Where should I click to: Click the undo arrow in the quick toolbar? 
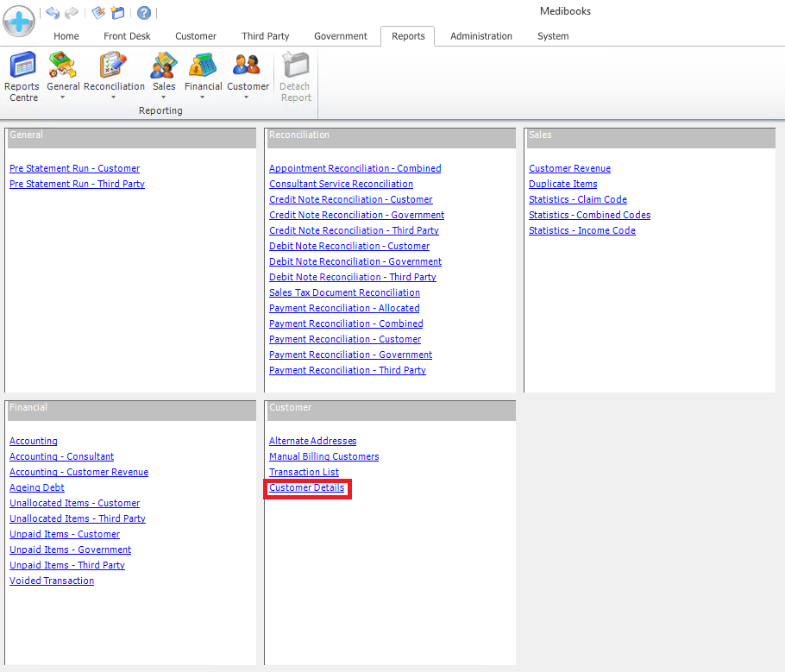pyautogui.click(x=53, y=13)
